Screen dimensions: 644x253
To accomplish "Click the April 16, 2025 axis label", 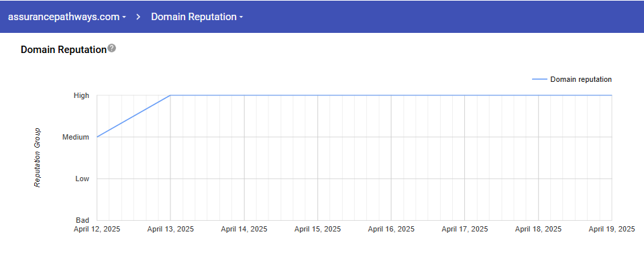I will [391, 229].
